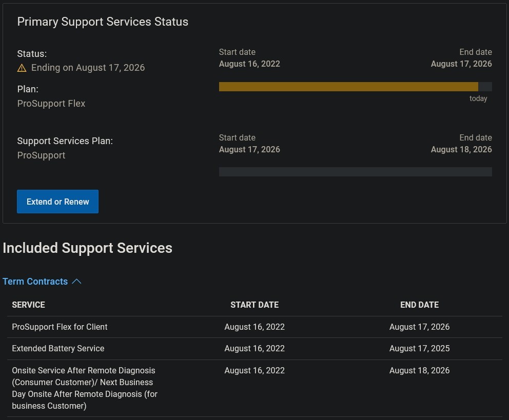Click ProSupport Flex for Client start date
509x420 pixels.
tap(254, 327)
